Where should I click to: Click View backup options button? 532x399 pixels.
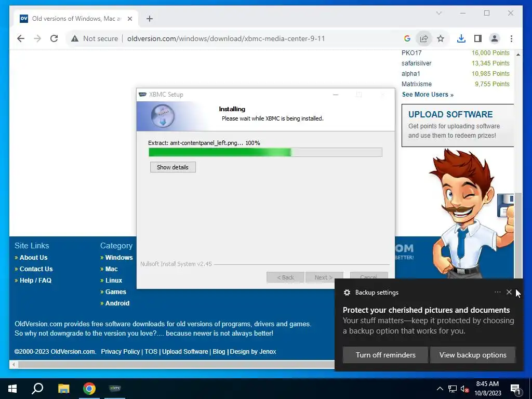pyautogui.click(x=473, y=355)
